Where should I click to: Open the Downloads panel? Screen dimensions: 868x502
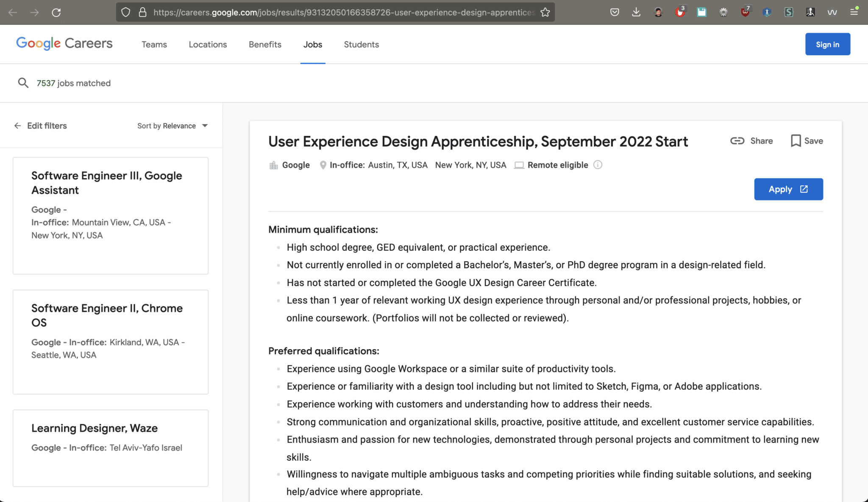[x=636, y=12]
